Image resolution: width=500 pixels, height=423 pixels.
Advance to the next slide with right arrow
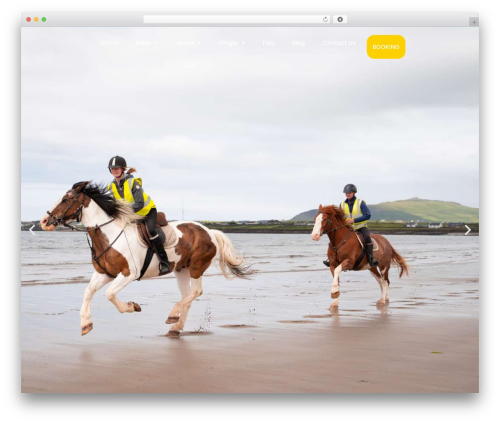(468, 230)
